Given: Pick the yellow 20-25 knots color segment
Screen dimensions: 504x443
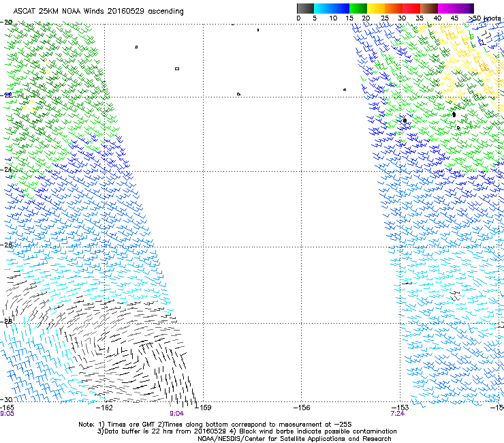Looking at the screenshot, I should pos(376,8).
